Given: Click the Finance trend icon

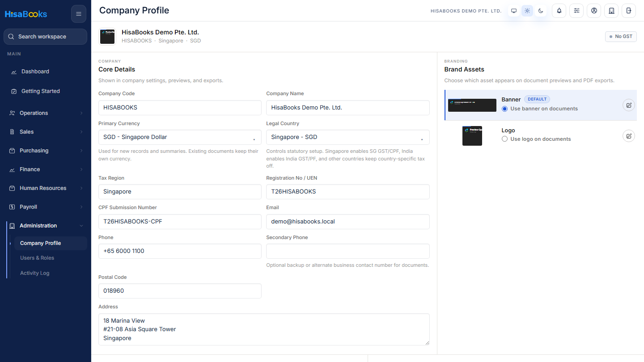Looking at the screenshot, I should click(12, 169).
